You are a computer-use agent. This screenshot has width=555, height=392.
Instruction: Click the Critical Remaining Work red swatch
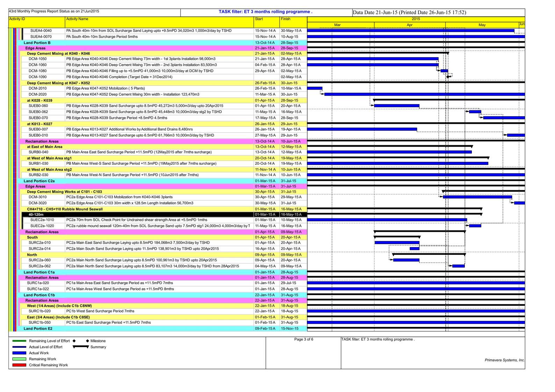click(x=19, y=365)
